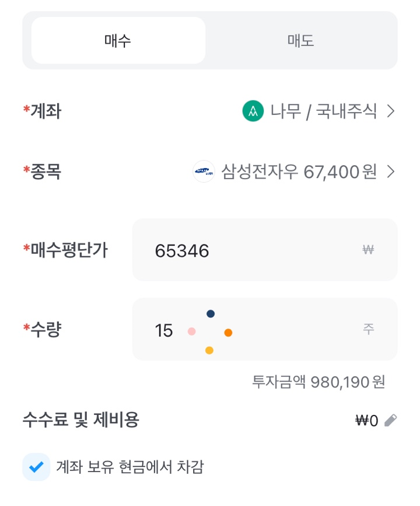Click the yellow dot in quantity field
Screen dimensions: 420x506
pyautogui.click(x=209, y=350)
